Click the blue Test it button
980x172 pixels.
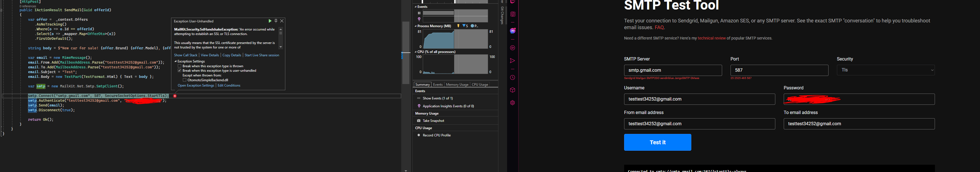point(657,142)
